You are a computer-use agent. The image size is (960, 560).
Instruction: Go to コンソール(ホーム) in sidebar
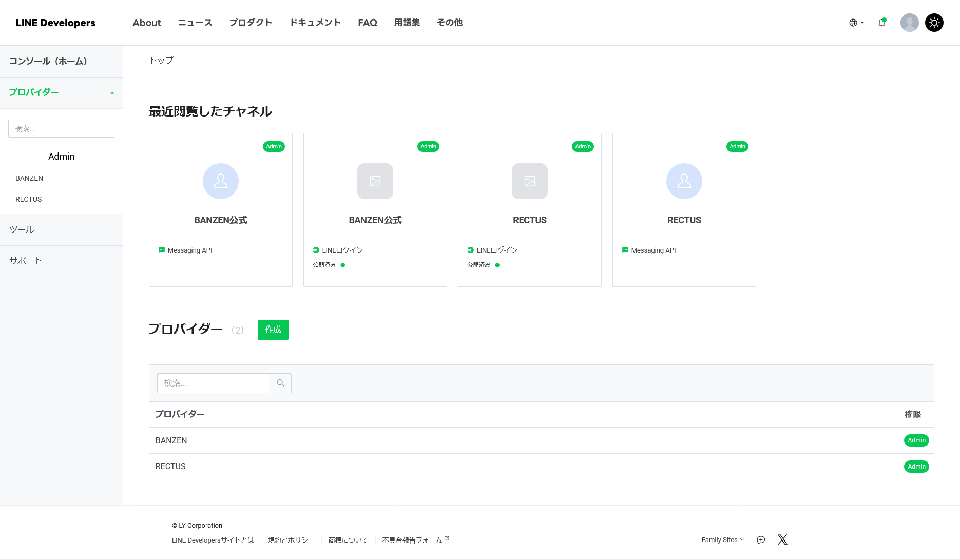[x=61, y=61]
